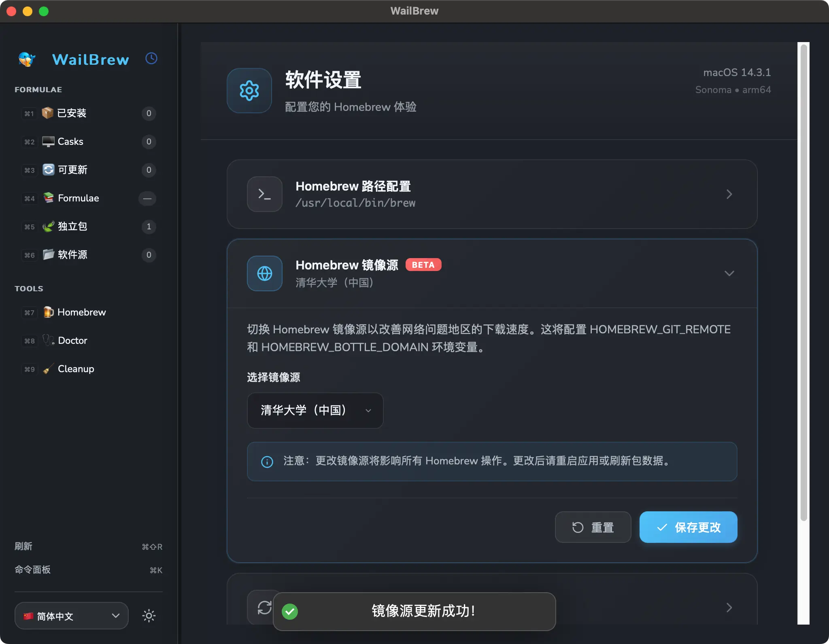Click the Casks count badge 0

[149, 142]
